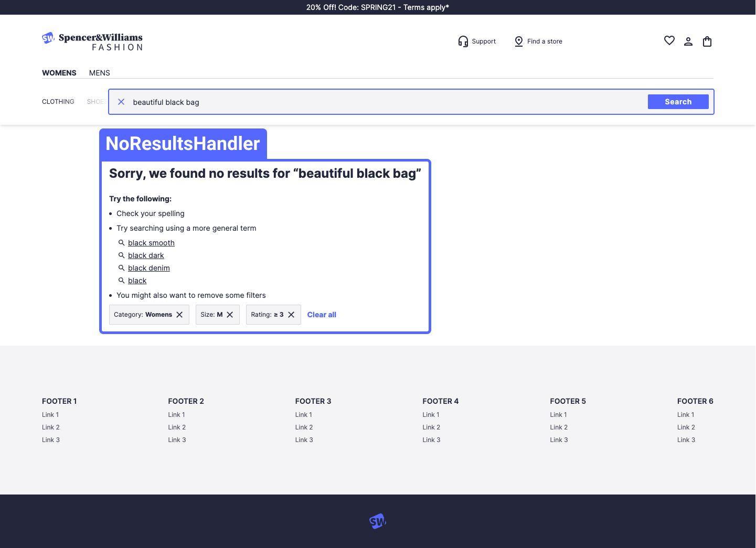Click the magnifier icon beside black dark
This screenshot has height=548, width=756.
[x=122, y=255]
